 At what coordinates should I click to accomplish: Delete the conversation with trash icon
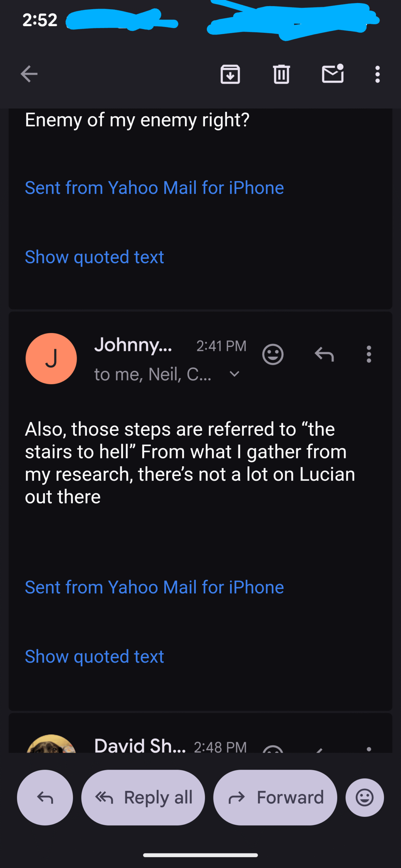tap(281, 74)
